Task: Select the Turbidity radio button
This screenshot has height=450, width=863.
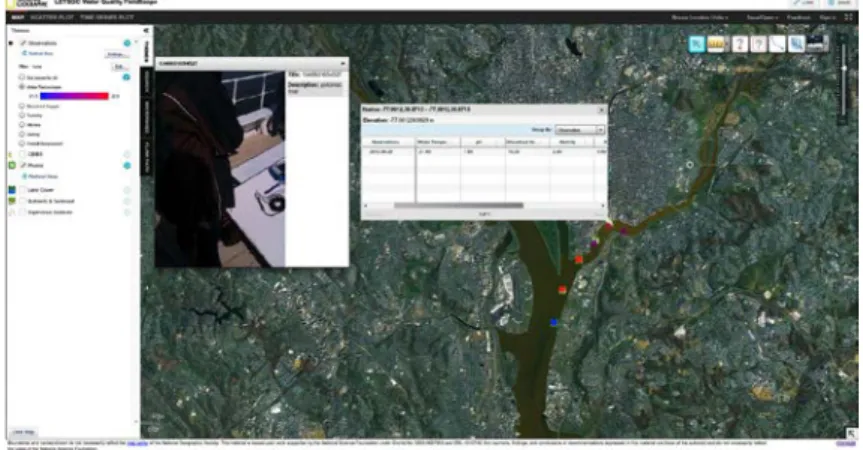Action: point(23,116)
